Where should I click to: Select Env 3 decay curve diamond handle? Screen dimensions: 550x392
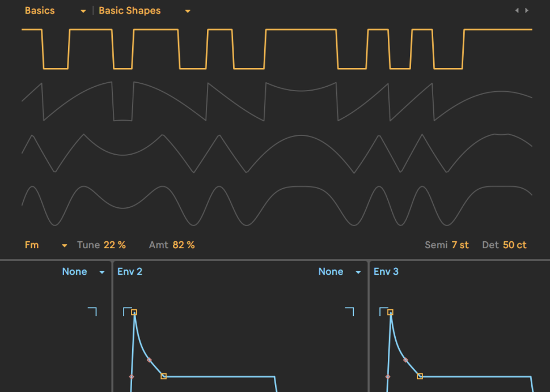(x=405, y=360)
